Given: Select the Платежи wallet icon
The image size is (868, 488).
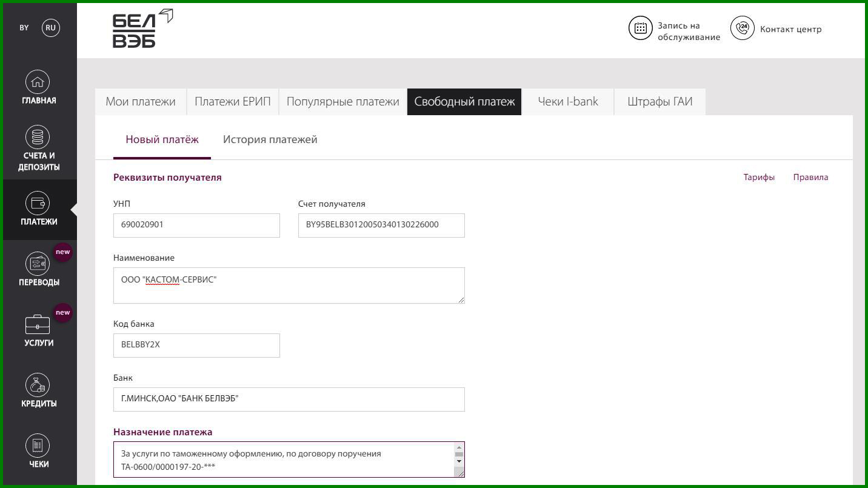Looking at the screenshot, I should pyautogui.click(x=38, y=203).
